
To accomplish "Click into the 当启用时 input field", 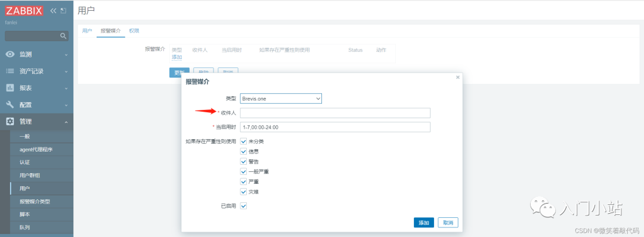I will pos(335,127).
